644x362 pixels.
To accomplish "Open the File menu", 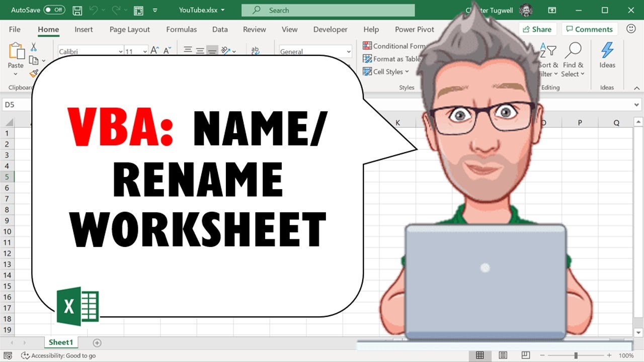I will click(15, 29).
